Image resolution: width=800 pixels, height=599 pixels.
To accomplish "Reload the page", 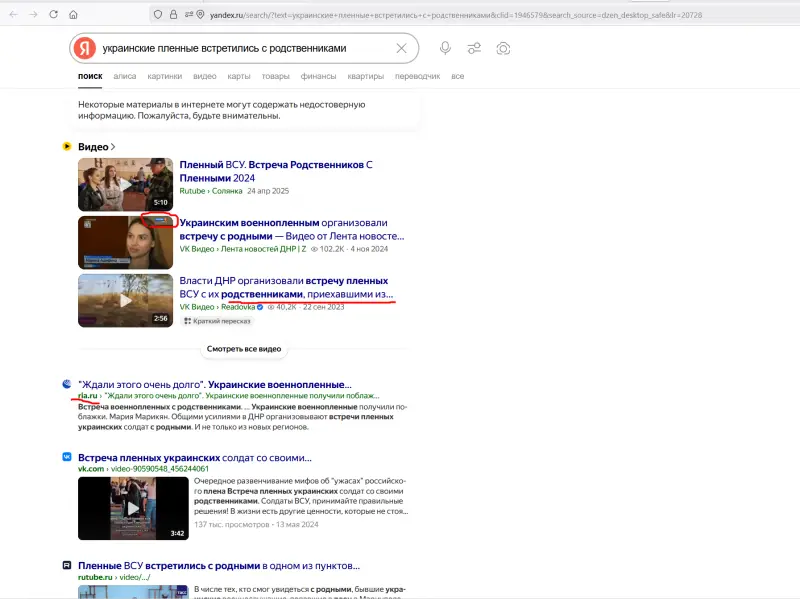I will [53, 15].
